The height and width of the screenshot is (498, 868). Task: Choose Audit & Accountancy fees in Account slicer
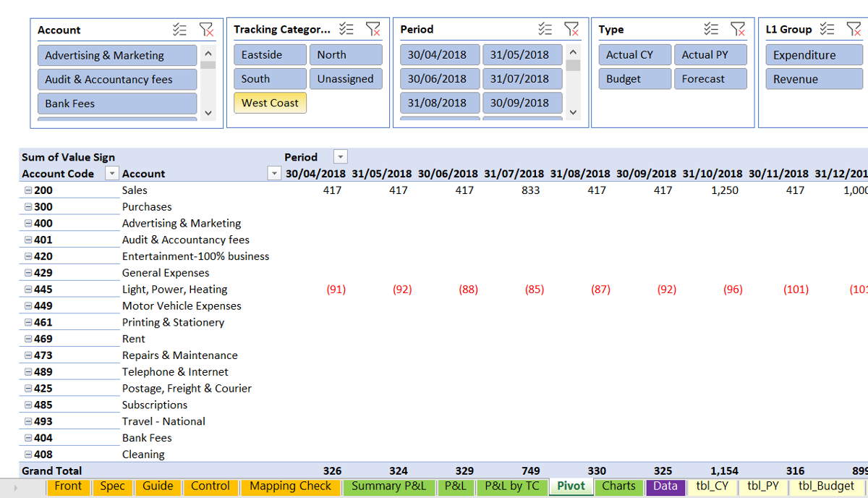(116, 80)
